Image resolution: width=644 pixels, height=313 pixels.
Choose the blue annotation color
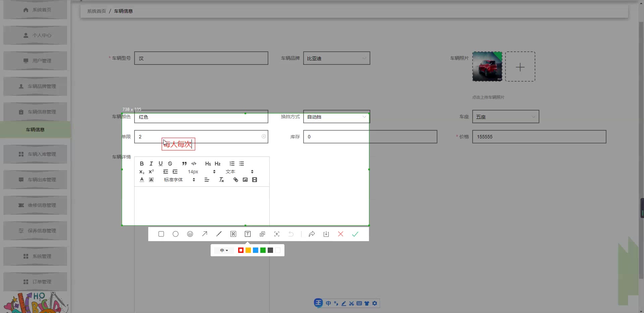(x=256, y=250)
